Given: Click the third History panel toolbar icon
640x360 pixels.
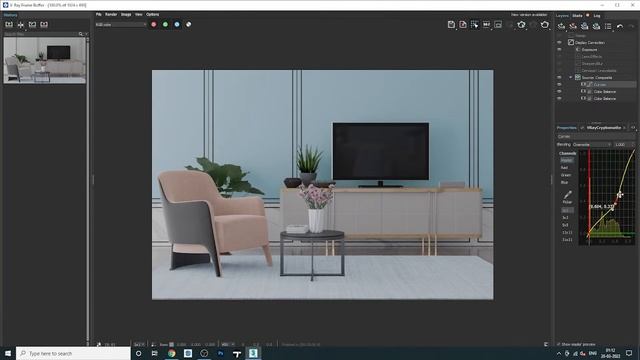Looking at the screenshot, I should click(32, 24).
